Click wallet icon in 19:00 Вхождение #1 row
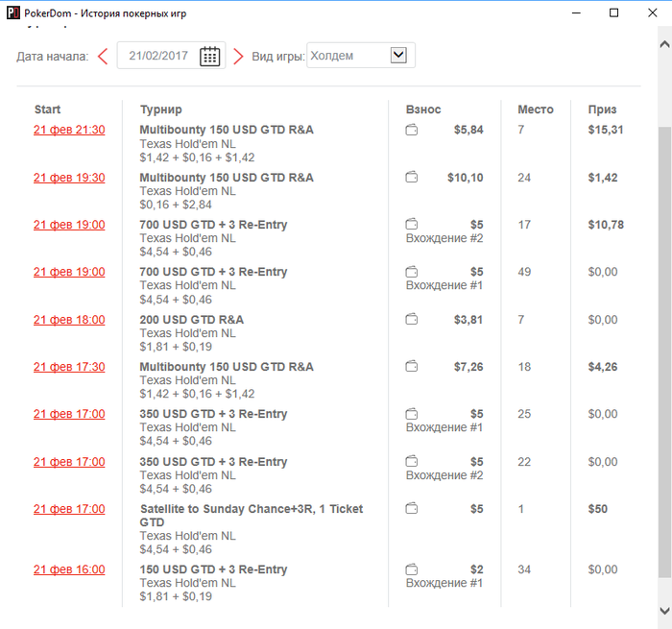Screen dimensions: 672x629 click(412, 272)
